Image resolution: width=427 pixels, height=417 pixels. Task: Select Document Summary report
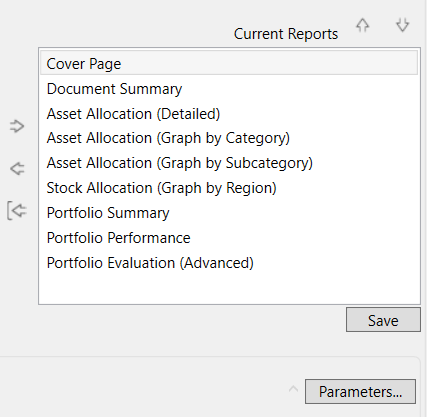[x=229, y=89]
